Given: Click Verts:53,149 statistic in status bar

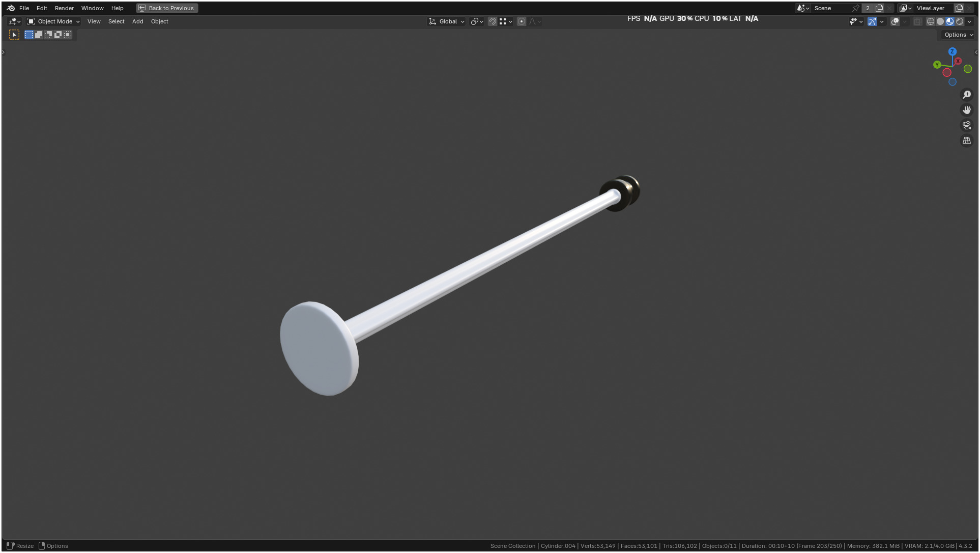Looking at the screenshot, I should (598, 546).
